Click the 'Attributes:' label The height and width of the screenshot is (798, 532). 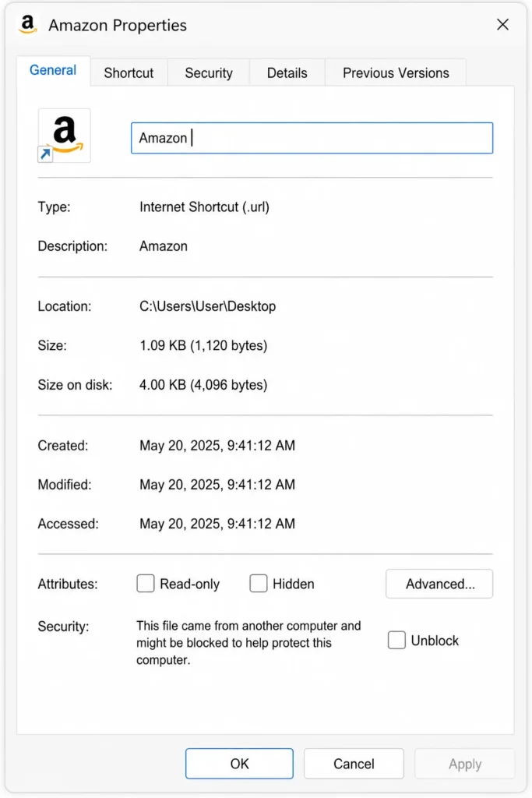(x=68, y=584)
